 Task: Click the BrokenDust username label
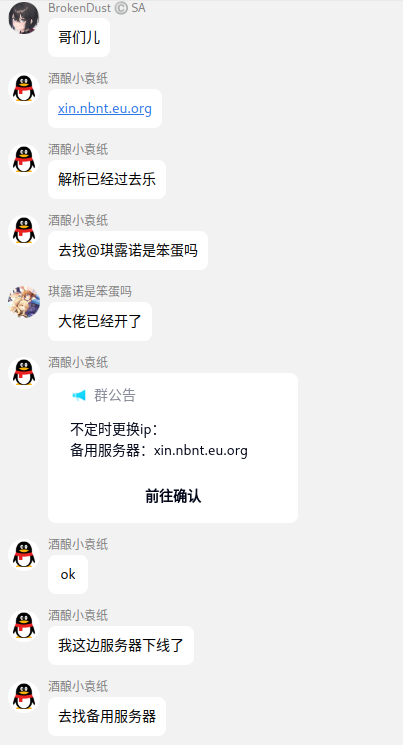[79, 8]
